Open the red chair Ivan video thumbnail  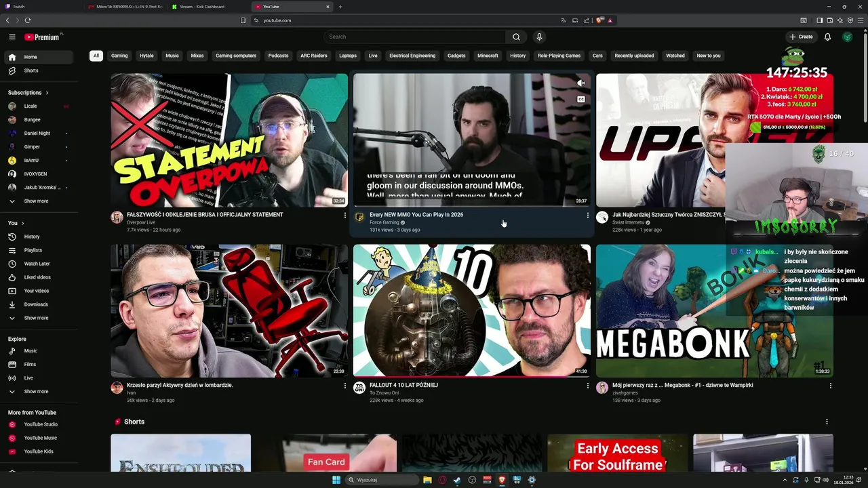229,310
